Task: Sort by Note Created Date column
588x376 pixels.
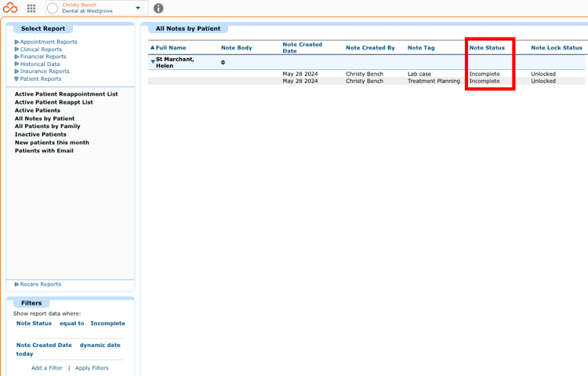Action: pos(303,48)
